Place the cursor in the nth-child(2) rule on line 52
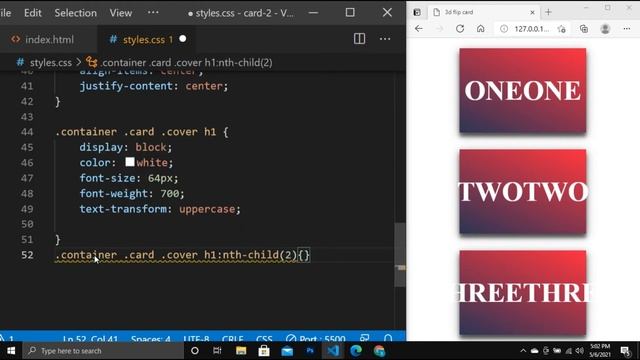The width and height of the screenshot is (640, 360). (182, 255)
